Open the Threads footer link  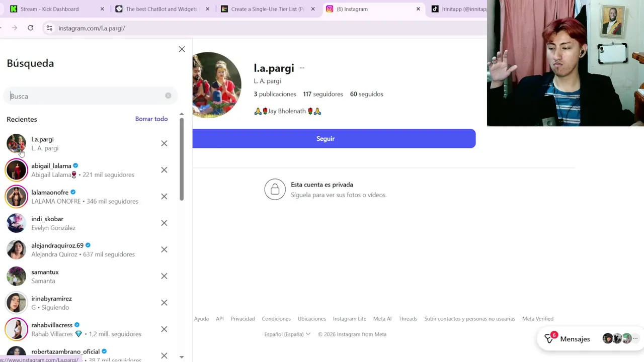[408, 319]
